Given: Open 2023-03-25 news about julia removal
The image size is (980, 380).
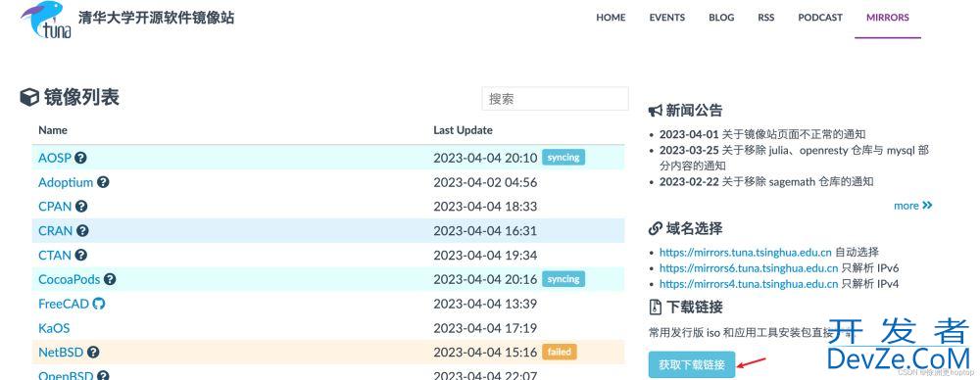Looking at the screenshot, I should [x=794, y=158].
